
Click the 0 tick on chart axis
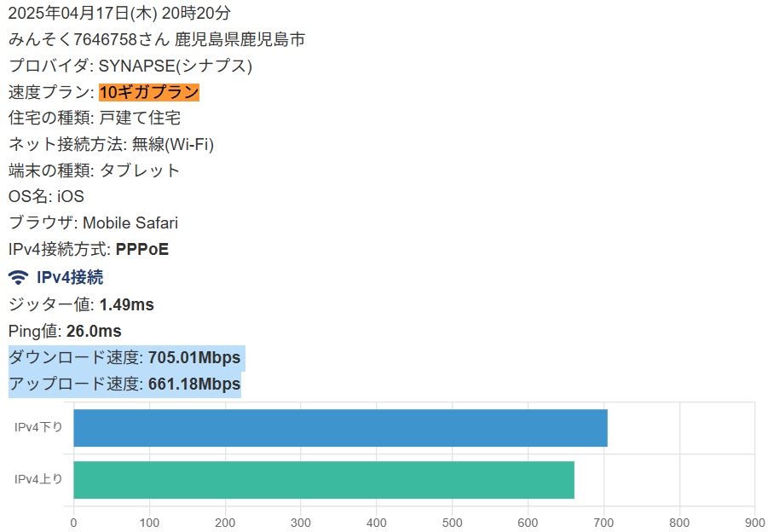[73, 523]
